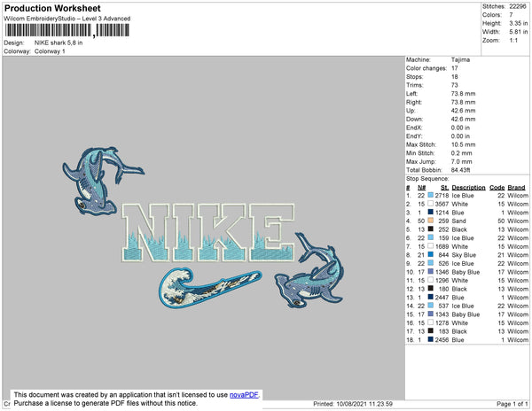The height and width of the screenshot is (411, 532).
Task: Click 'Baby Blue' description in stop 15
Action: [465, 314]
